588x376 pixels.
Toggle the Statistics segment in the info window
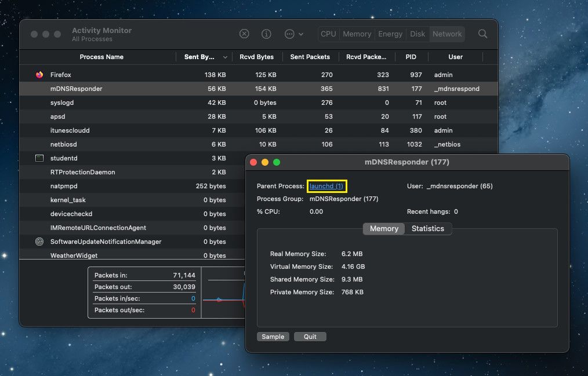[x=428, y=228]
